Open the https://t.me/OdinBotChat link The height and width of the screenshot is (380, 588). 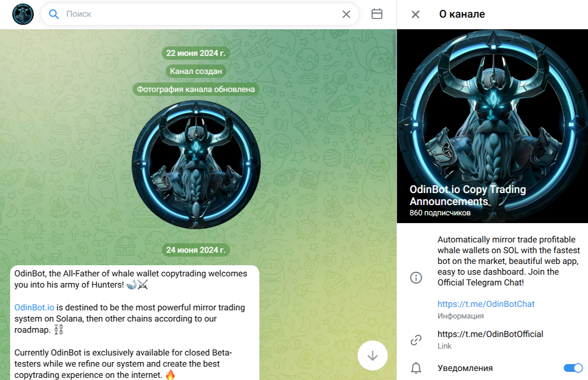tap(486, 304)
